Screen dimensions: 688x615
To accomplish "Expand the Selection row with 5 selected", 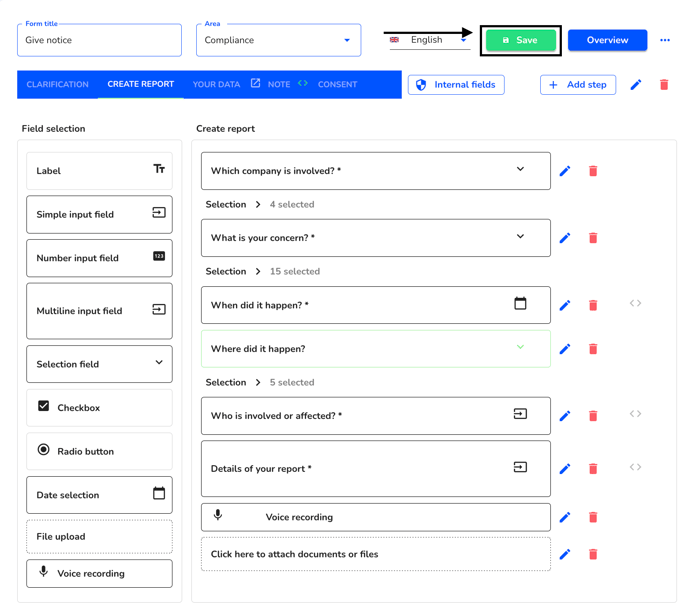I will pos(260,383).
